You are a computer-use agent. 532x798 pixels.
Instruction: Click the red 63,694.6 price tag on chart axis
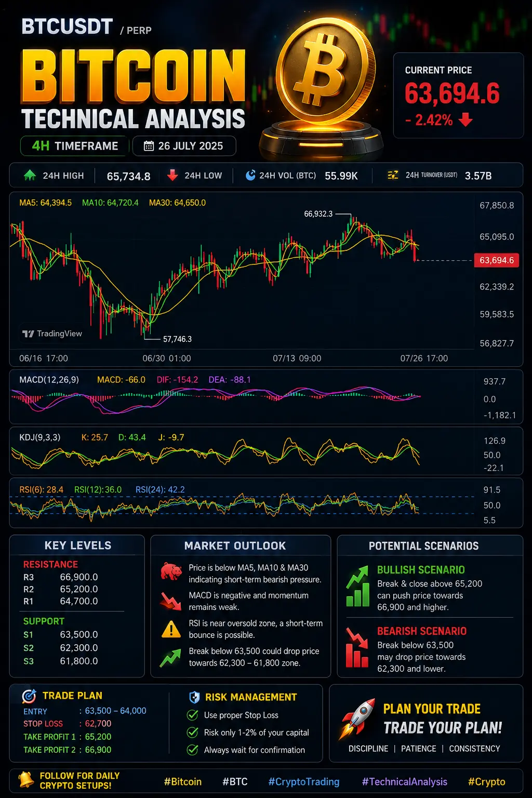click(x=497, y=260)
